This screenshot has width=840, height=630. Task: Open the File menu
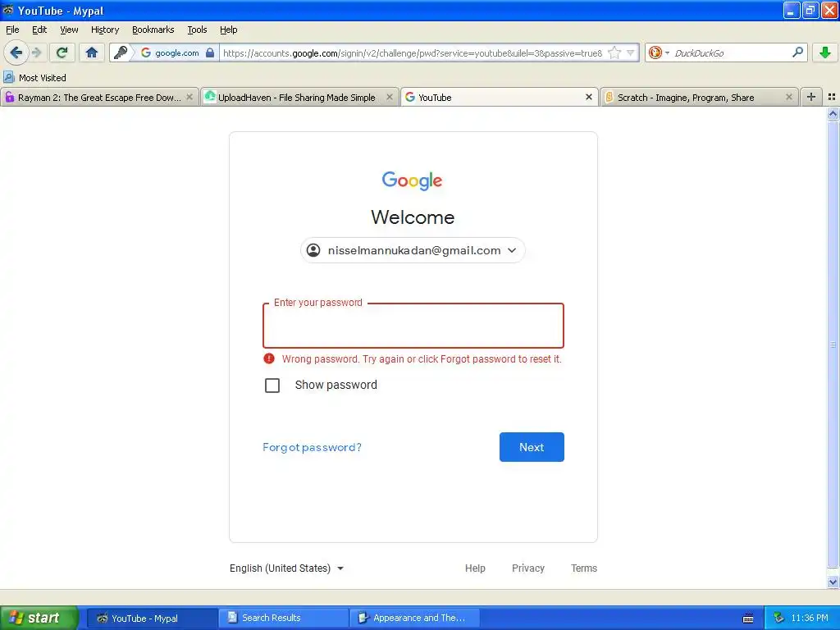[12, 30]
